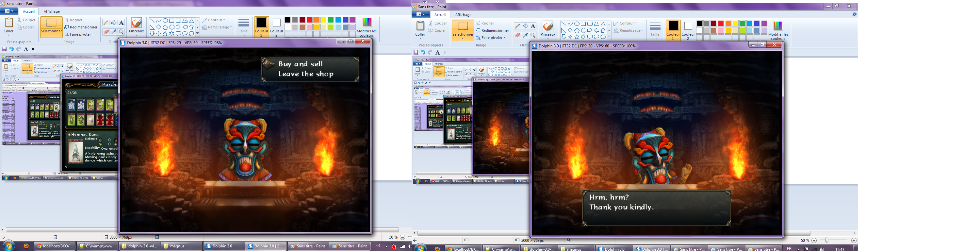This screenshot has height=251, width=980.
Task: Click Couper in right Paint window
Action: [x=438, y=23]
